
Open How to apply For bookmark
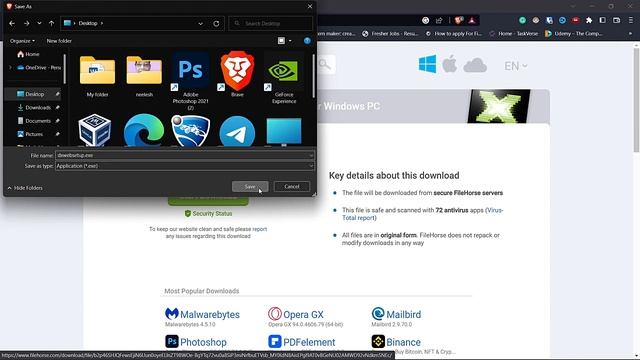coord(453,34)
